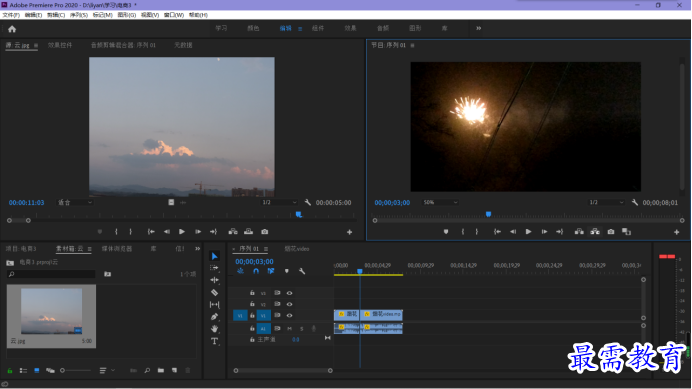Select cloud image thumbnail in bin

click(51, 311)
